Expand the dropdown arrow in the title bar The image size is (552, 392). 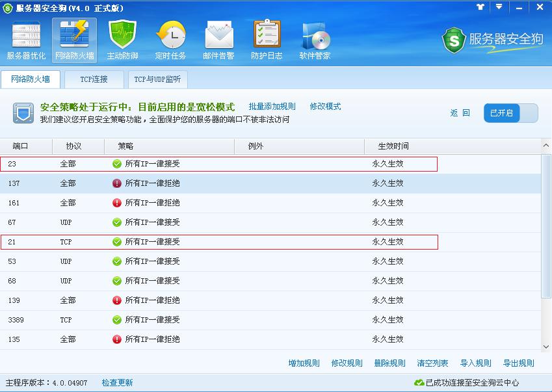coord(499,7)
